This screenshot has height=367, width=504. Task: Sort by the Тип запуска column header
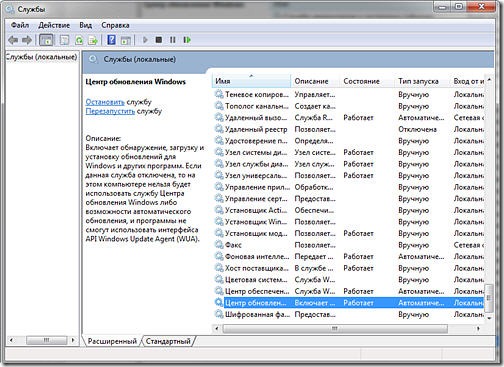[x=422, y=81]
